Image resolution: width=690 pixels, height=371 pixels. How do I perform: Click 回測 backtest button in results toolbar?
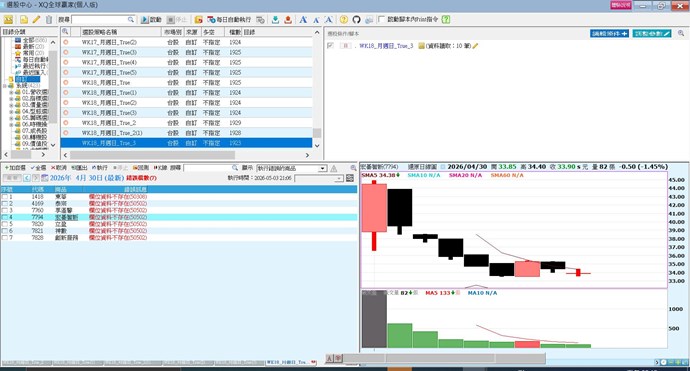(141, 168)
